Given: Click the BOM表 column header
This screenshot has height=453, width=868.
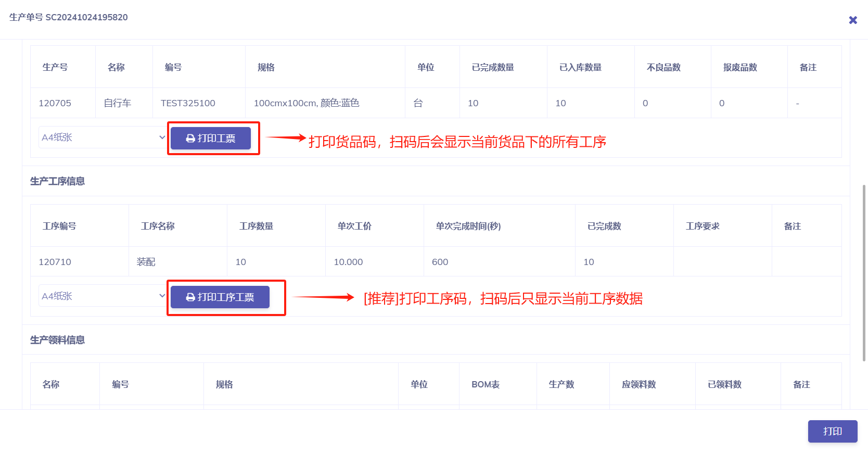Looking at the screenshot, I should tap(486, 384).
